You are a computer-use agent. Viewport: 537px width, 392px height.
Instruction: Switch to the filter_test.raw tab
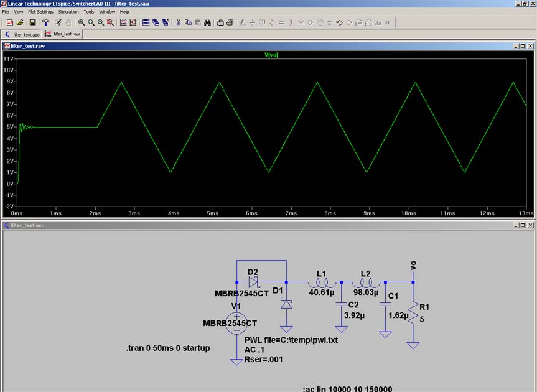tap(63, 34)
